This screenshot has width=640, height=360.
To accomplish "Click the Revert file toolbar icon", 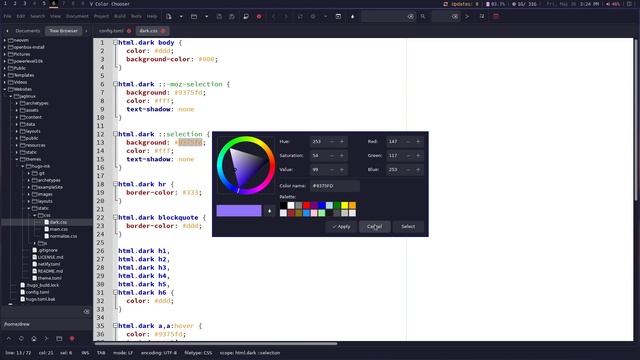I will [246, 17].
